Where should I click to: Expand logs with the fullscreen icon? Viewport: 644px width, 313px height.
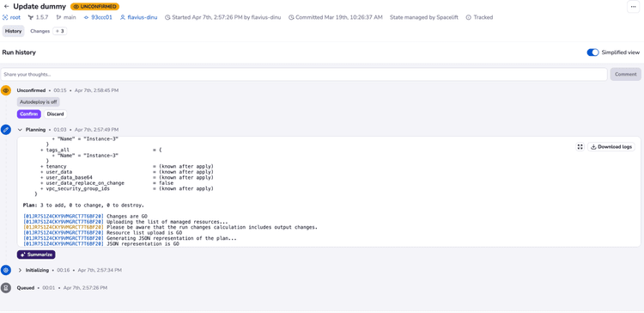coord(580,147)
